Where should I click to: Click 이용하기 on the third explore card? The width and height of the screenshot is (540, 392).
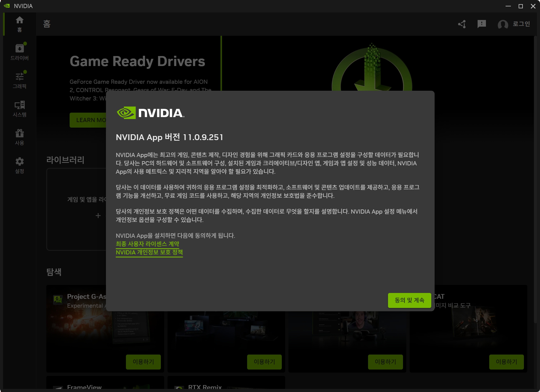[x=386, y=362]
